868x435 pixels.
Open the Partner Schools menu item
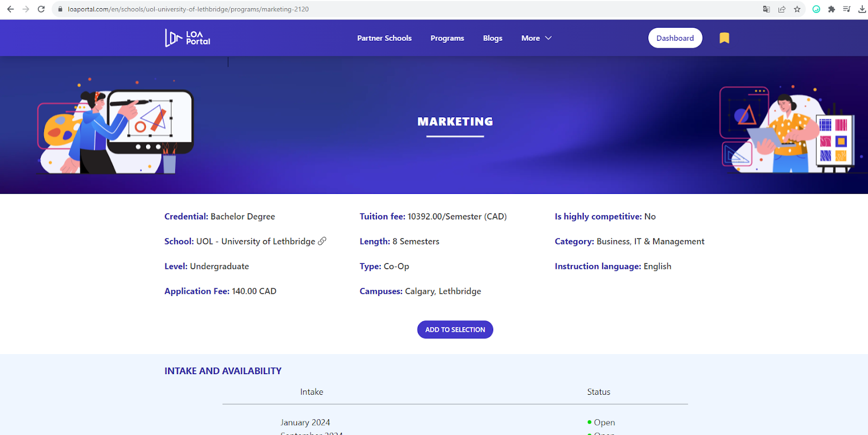coord(384,38)
